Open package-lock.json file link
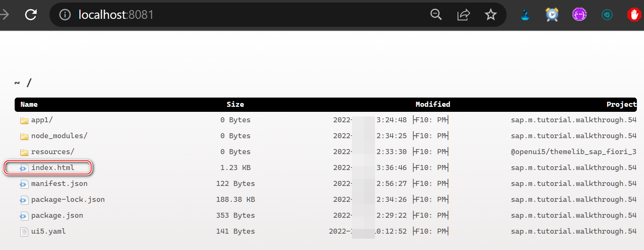644x250 pixels. coord(68,199)
